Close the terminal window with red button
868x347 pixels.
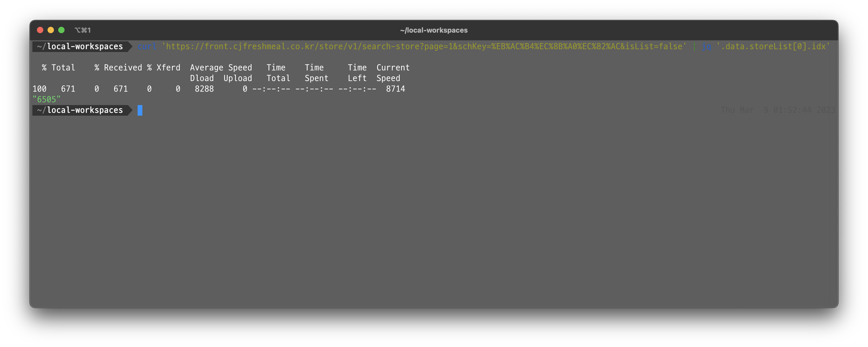(x=40, y=30)
